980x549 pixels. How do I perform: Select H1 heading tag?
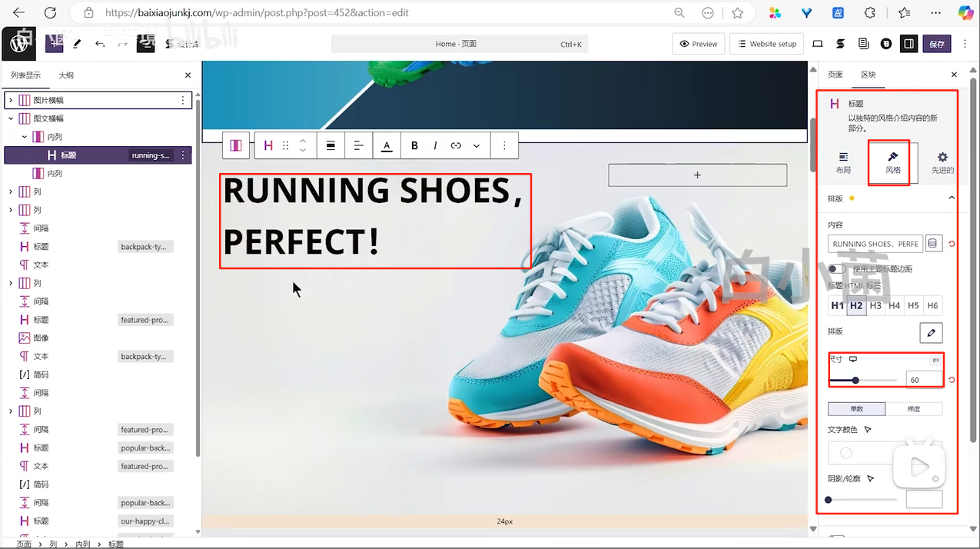(837, 305)
